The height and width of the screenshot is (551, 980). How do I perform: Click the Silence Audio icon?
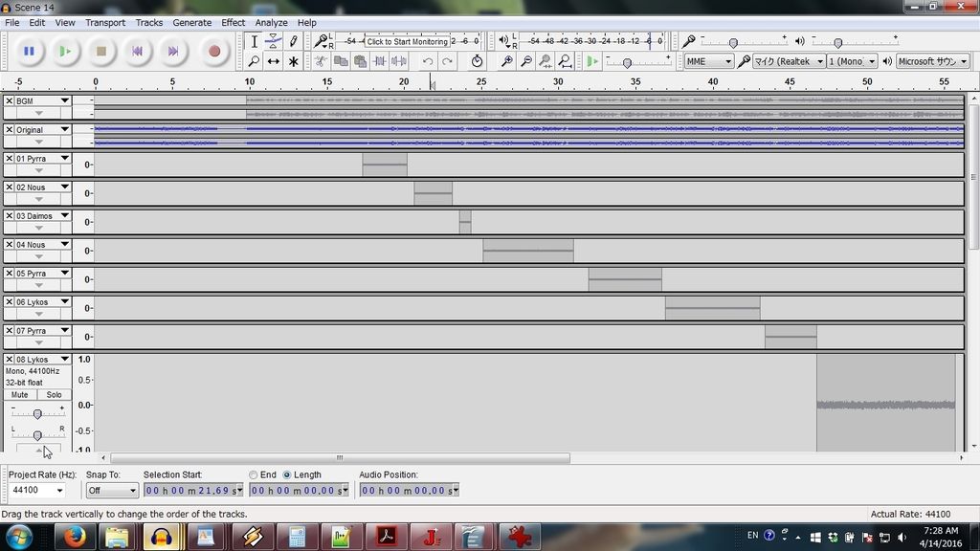(x=400, y=61)
